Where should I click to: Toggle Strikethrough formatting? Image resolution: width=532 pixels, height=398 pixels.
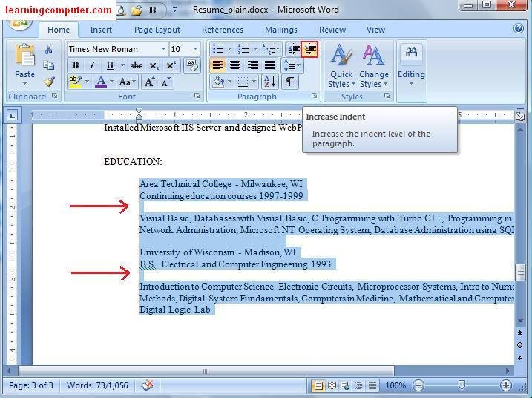tap(137, 65)
